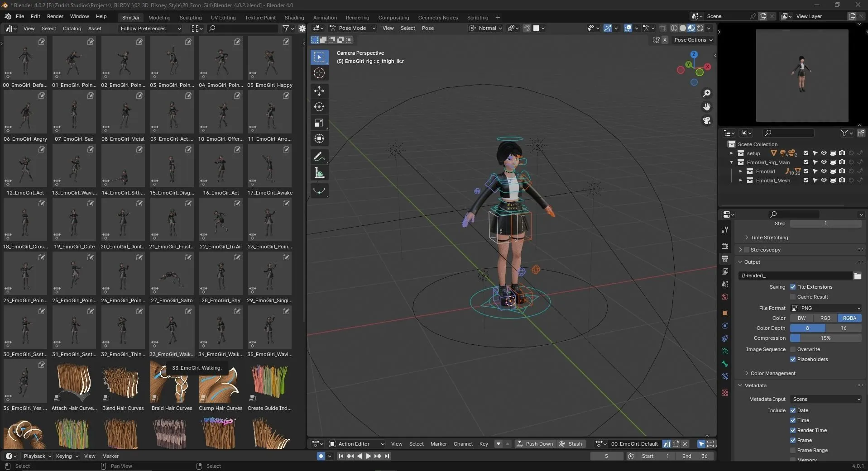The height and width of the screenshot is (471, 868).
Task: Select the Attach Hair Curves asset thumbnail
Action: pyautogui.click(x=74, y=382)
